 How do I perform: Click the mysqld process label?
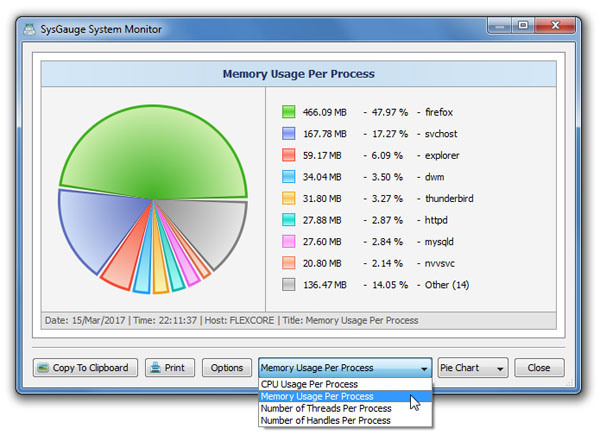click(x=439, y=242)
